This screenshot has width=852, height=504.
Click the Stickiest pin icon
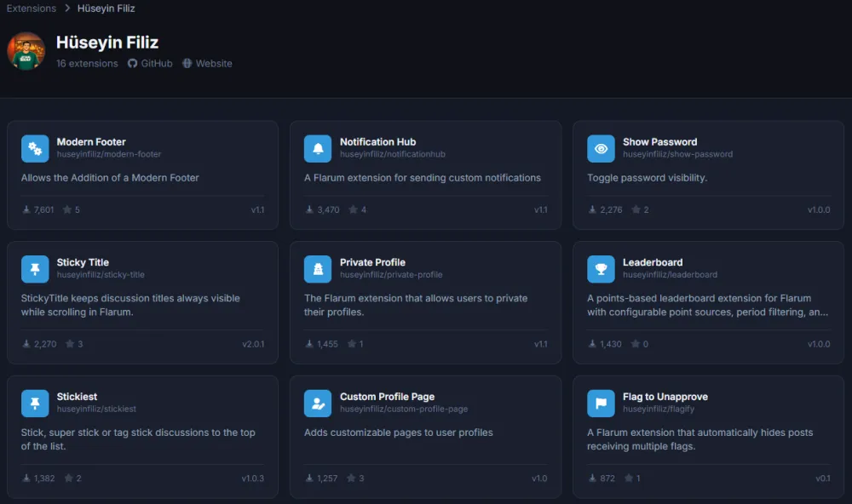pos(35,403)
